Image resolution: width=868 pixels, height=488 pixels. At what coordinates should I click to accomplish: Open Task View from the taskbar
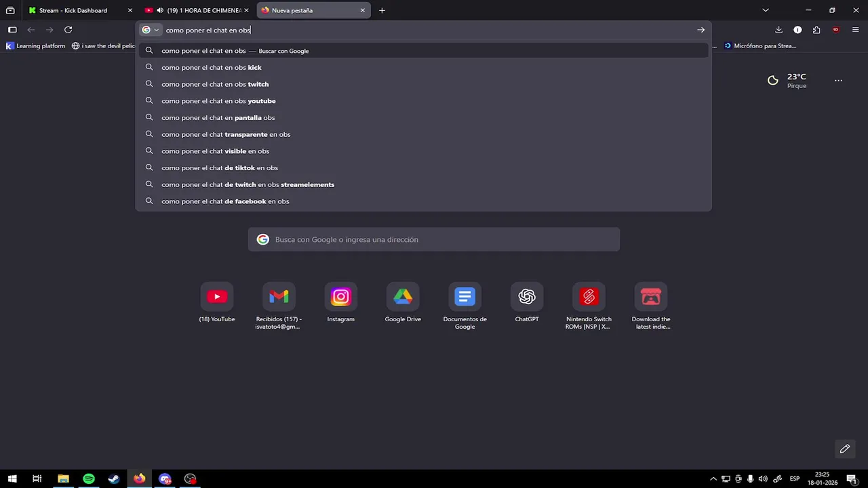pos(37,479)
